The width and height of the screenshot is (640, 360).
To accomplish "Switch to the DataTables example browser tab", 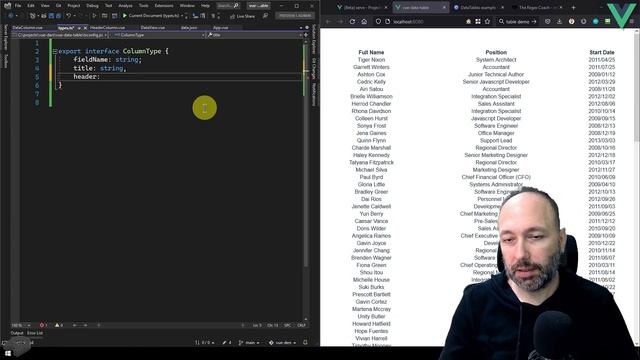I will pos(478,7).
